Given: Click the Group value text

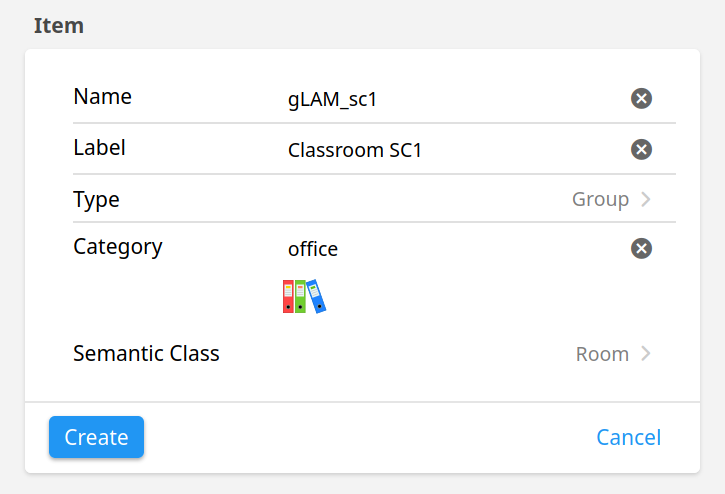Looking at the screenshot, I should tap(600, 199).
